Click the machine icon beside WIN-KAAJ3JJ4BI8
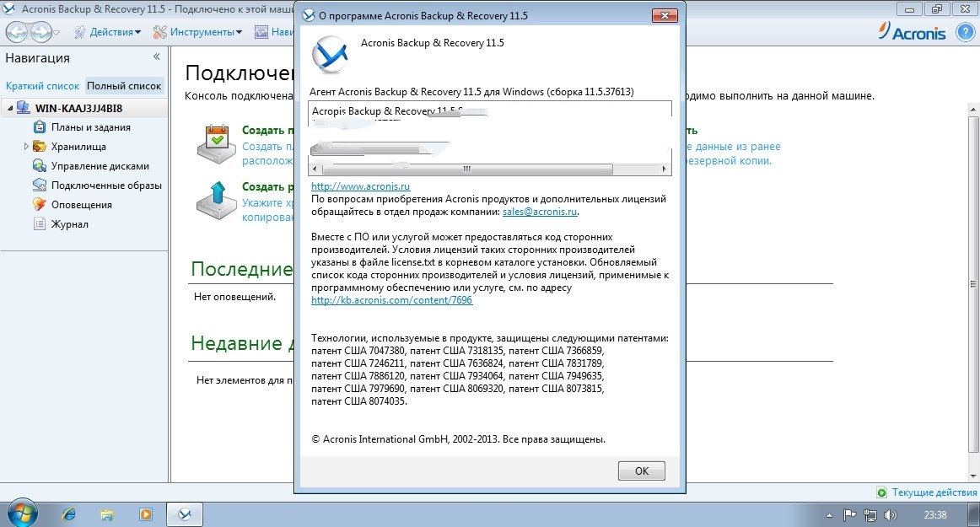This screenshot has width=980, height=527. [x=23, y=108]
